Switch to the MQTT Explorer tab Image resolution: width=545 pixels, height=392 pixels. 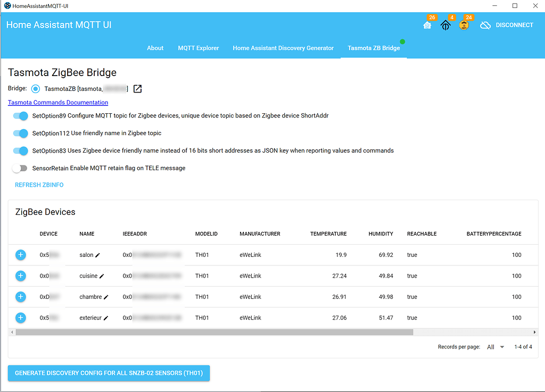click(x=199, y=48)
